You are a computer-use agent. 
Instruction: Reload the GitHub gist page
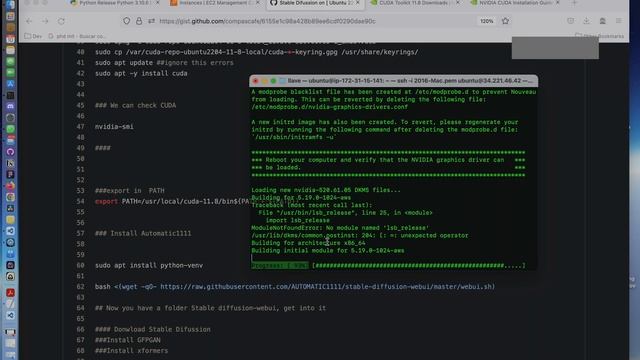(61, 21)
